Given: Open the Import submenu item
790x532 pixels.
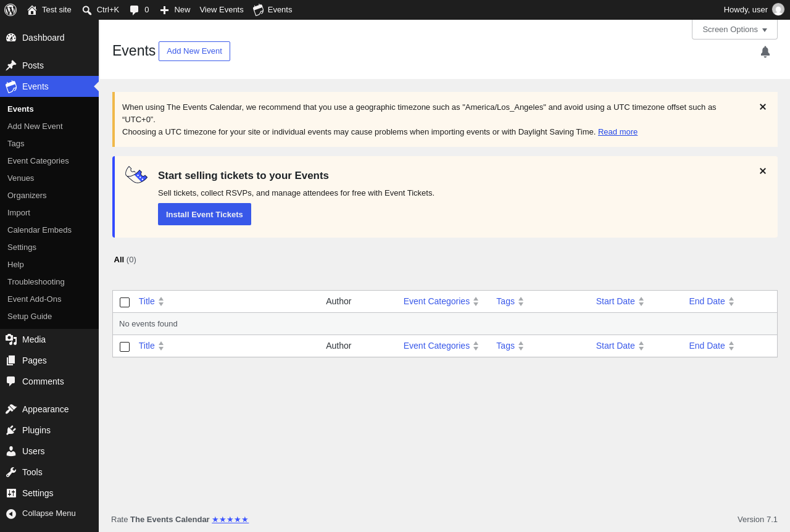Looking at the screenshot, I should [x=19, y=212].
